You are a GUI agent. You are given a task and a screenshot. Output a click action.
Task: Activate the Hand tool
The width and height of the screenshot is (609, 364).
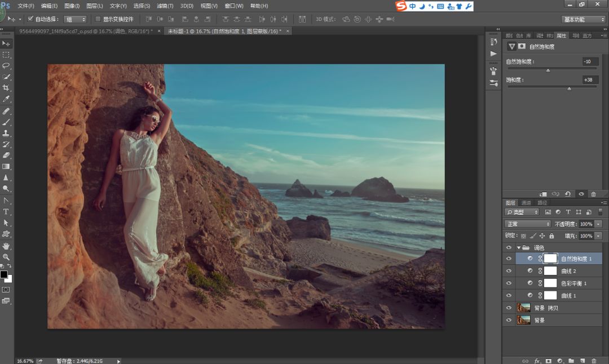(x=6, y=246)
